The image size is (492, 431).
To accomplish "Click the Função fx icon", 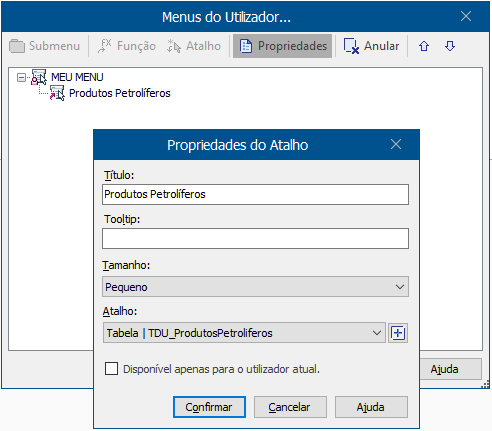I will (105, 46).
